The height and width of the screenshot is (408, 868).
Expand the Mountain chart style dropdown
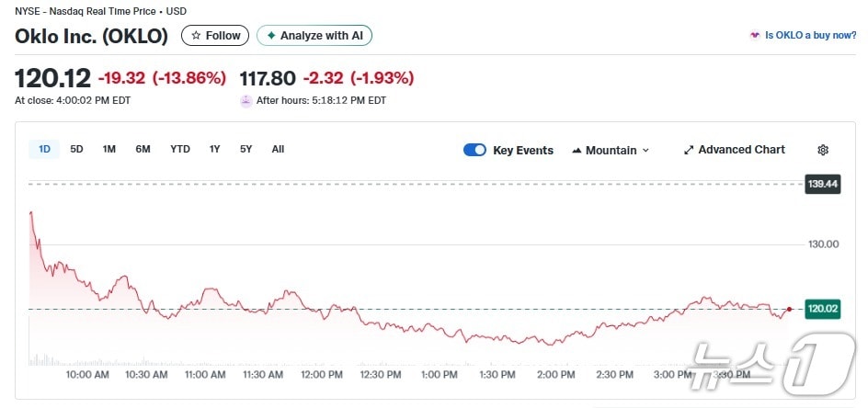645,150
